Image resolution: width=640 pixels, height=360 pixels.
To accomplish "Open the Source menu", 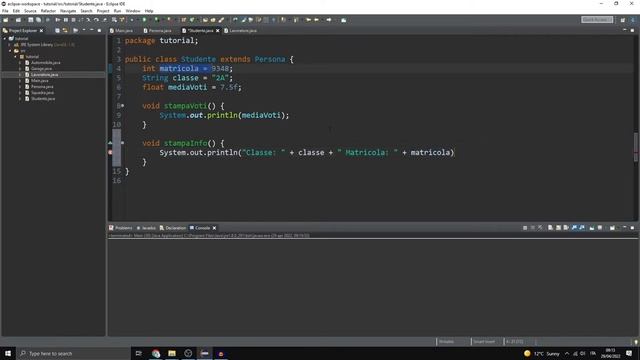I will click(x=30, y=11).
